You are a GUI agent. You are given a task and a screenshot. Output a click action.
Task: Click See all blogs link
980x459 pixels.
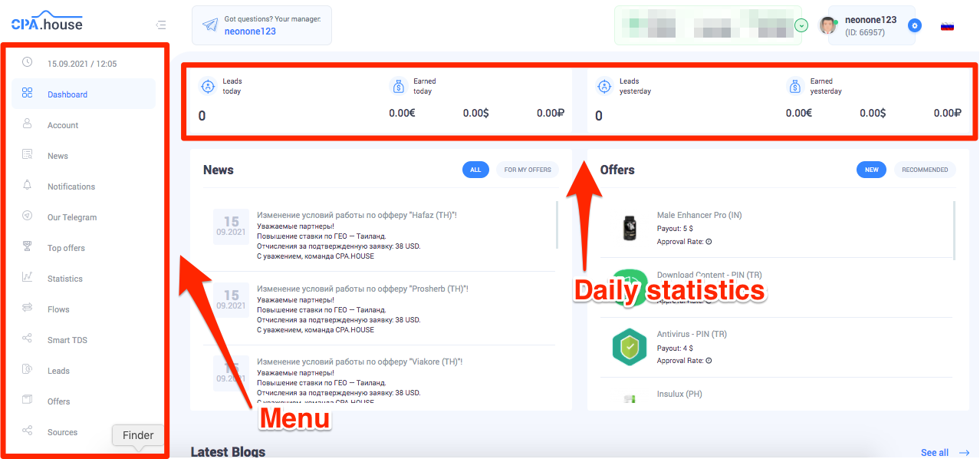tap(934, 452)
